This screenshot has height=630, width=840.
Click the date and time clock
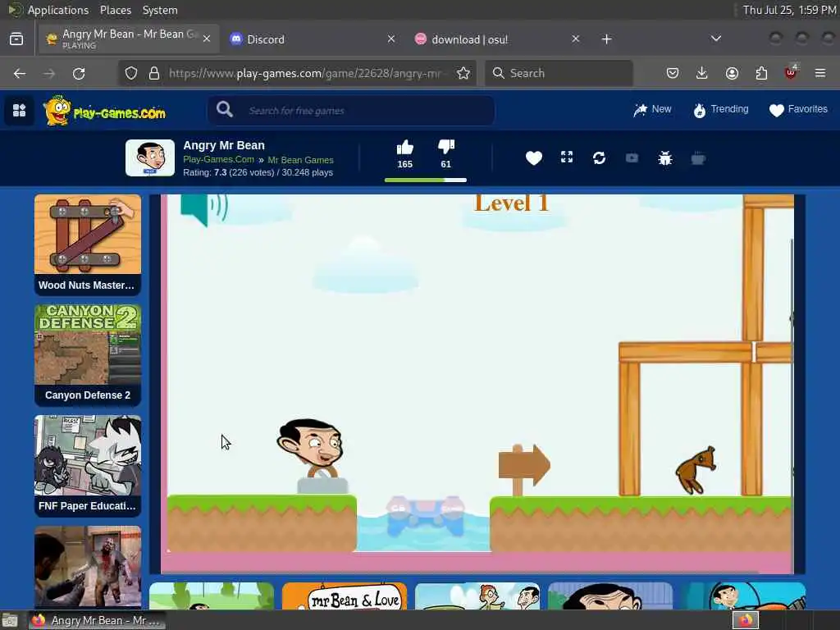click(790, 10)
